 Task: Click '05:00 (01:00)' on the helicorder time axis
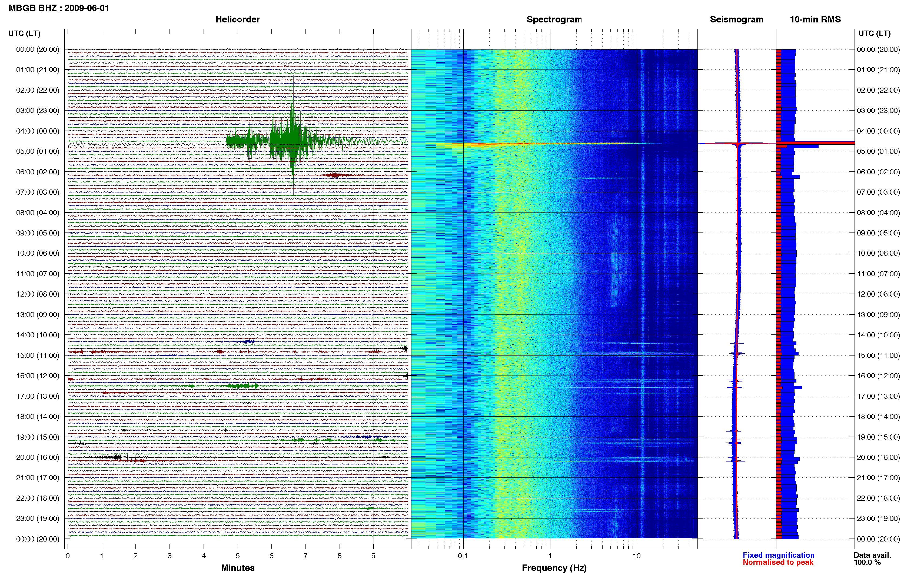[x=38, y=151]
